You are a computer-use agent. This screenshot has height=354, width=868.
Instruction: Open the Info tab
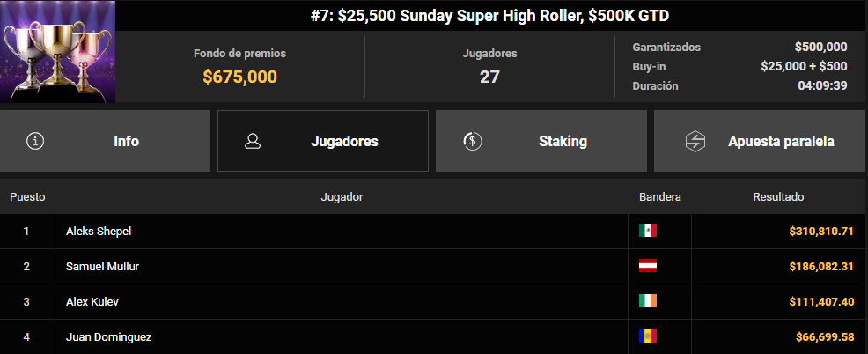(105, 141)
